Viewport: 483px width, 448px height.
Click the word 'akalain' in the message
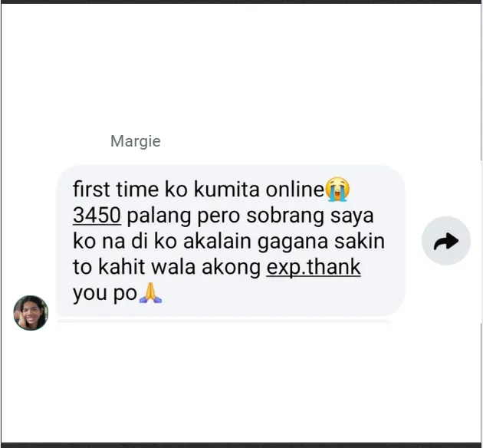point(217,241)
